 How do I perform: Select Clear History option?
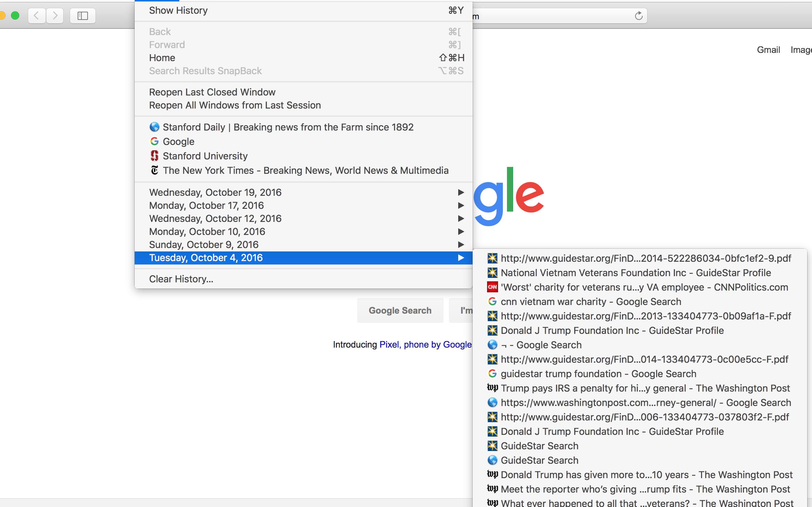180,279
